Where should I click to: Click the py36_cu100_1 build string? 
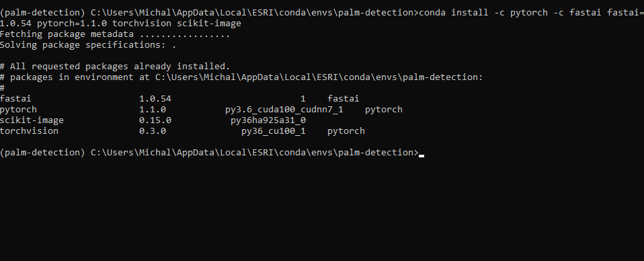(274, 130)
